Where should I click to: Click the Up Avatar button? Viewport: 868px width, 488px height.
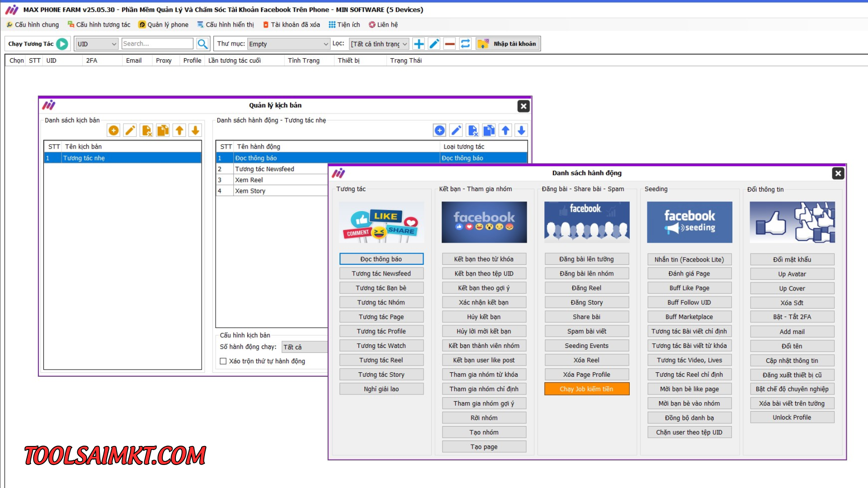(x=792, y=274)
